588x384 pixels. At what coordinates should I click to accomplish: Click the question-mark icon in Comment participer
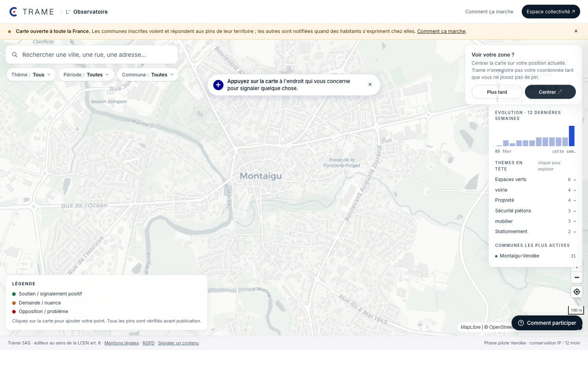click(x=521, y=323)
